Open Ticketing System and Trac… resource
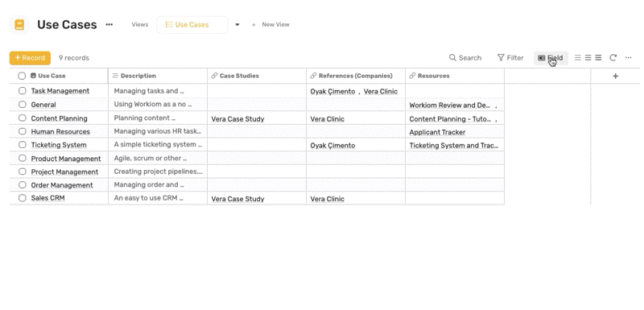644x310 pixels. coord(454,146)
